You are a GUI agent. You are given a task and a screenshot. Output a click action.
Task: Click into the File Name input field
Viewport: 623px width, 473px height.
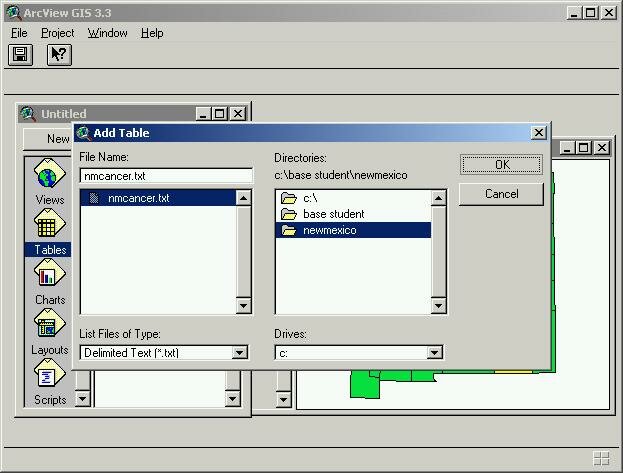pyautogui.click(x=166, y=176)
